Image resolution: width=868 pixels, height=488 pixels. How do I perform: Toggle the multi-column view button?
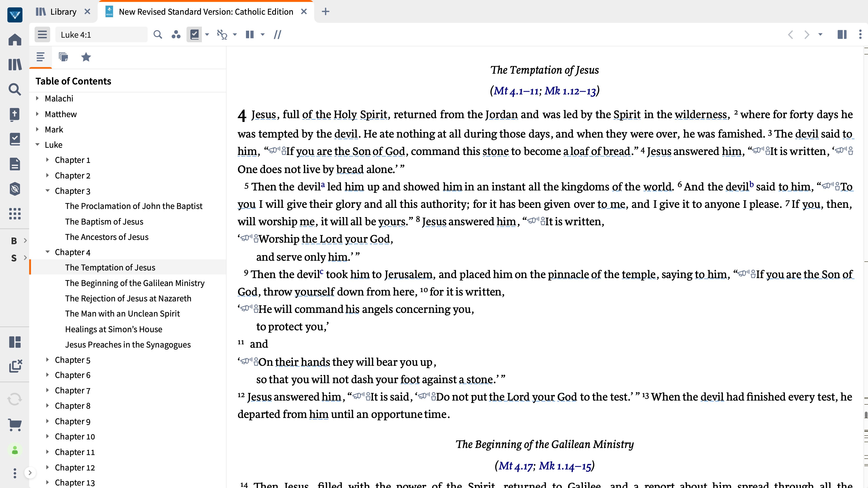(250, 34)
